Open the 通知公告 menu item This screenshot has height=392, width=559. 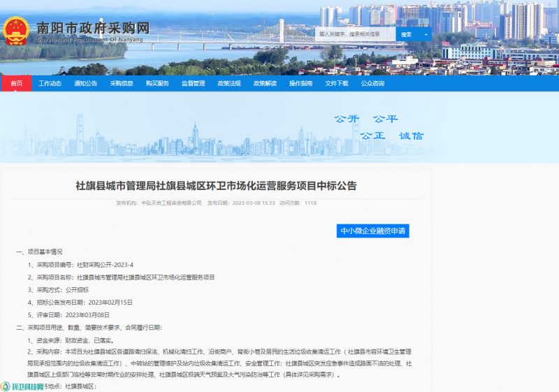click(x=86, y=84)
